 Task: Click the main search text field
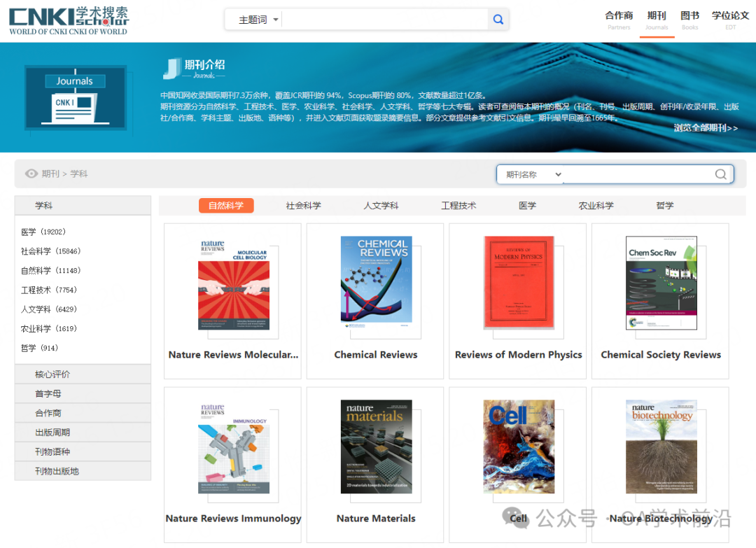tap(384, 20)
